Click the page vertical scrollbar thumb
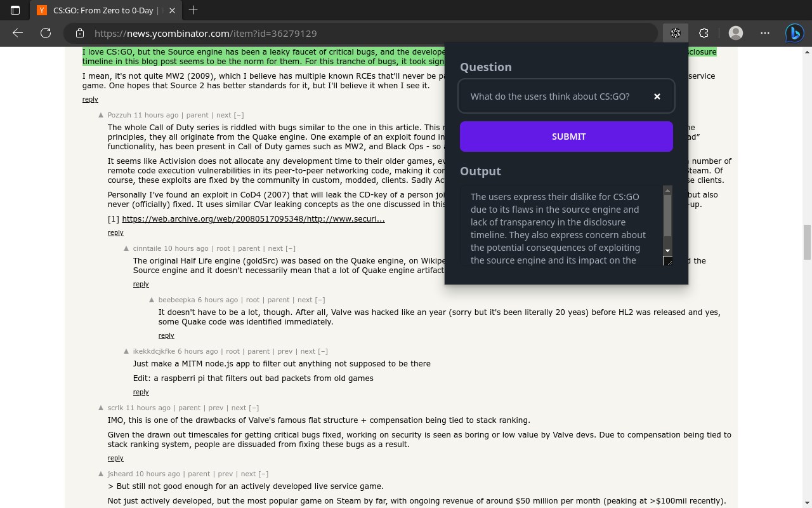 point(807,242)
